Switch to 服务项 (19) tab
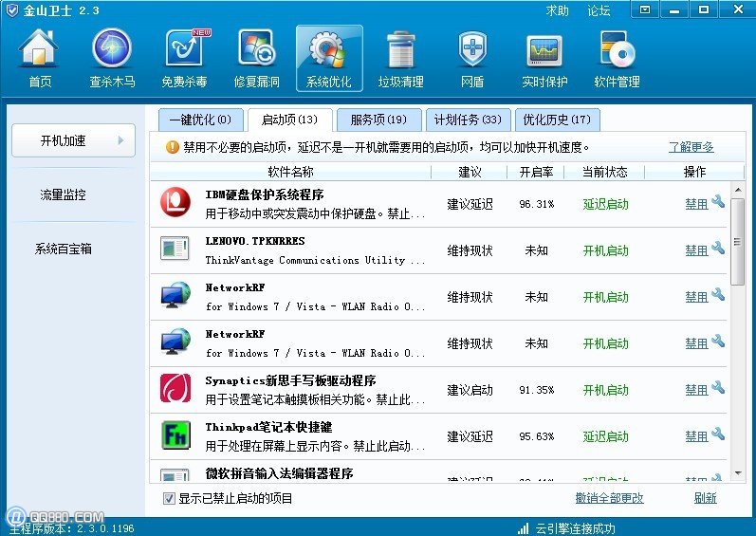This screenshot has width=756, height=536. point(379,120)
